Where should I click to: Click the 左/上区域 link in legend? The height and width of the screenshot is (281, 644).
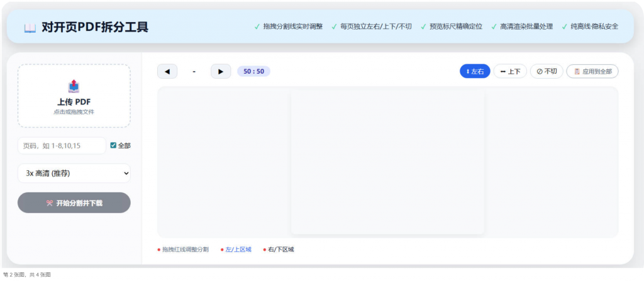click(238, 250)
